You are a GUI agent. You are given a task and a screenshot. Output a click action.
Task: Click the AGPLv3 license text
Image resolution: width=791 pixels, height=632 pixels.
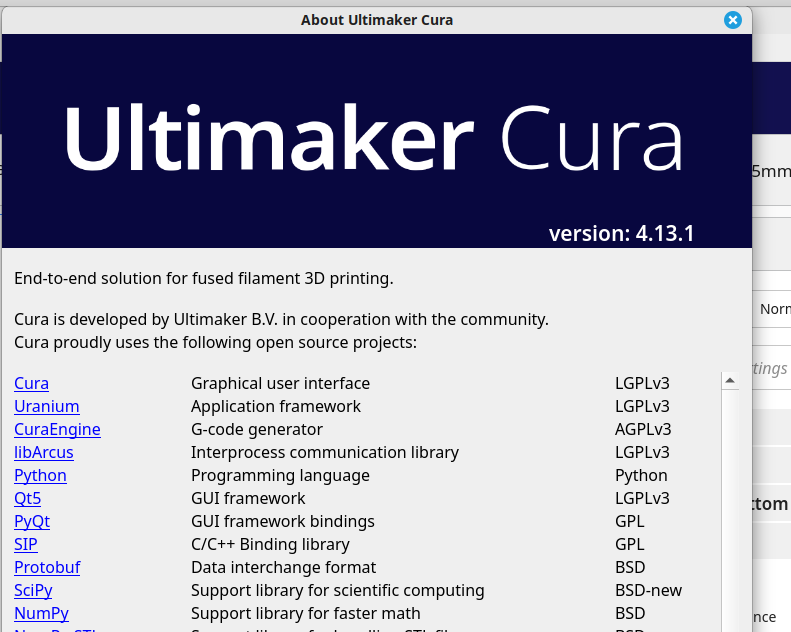tap(643, 429)
